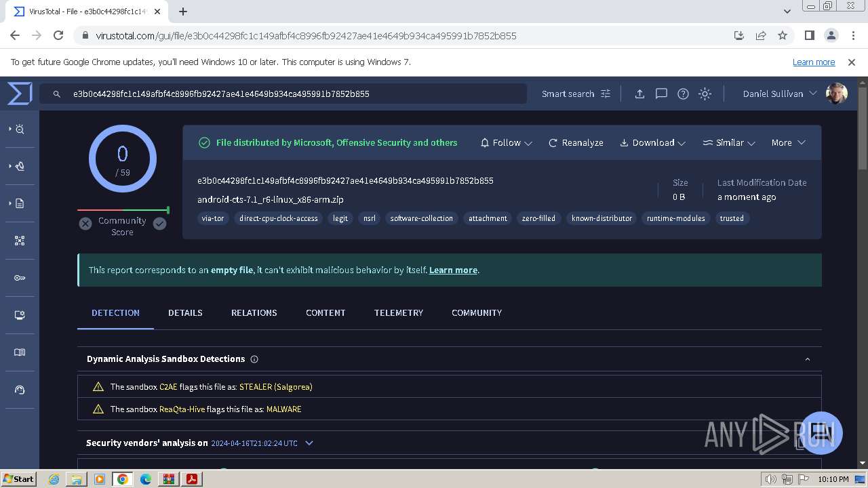868x488 pixels.
Task: Open the Livehunt flame sidebar icon
Action: click(x=20, y=166)
